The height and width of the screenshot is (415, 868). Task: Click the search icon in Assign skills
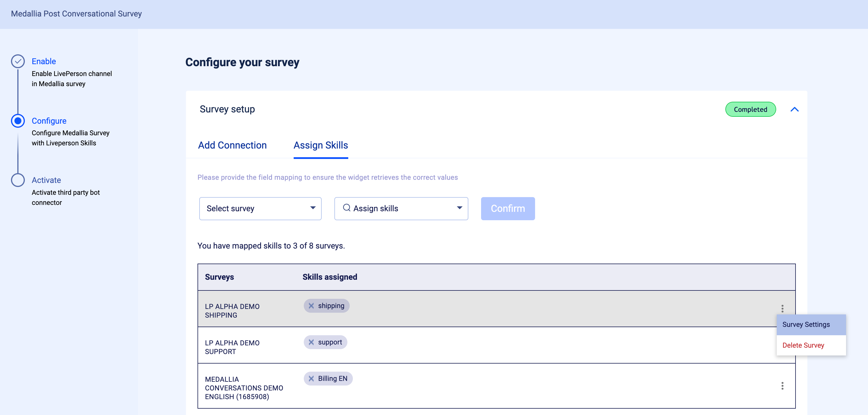(x=347, y=208)
